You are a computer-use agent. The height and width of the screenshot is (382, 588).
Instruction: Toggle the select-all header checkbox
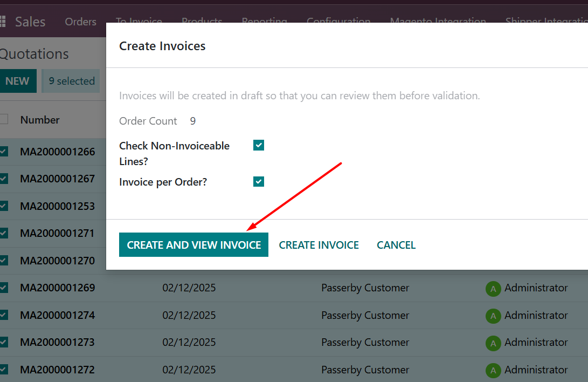pos(4,119)
